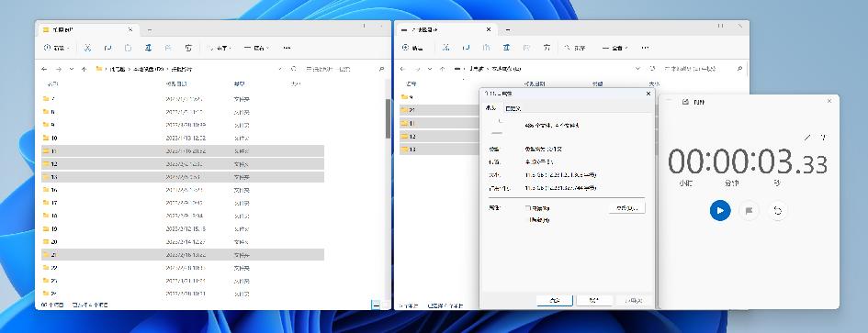
Task: Select folder 13 in right Explorer
Action: coord(440,150)
